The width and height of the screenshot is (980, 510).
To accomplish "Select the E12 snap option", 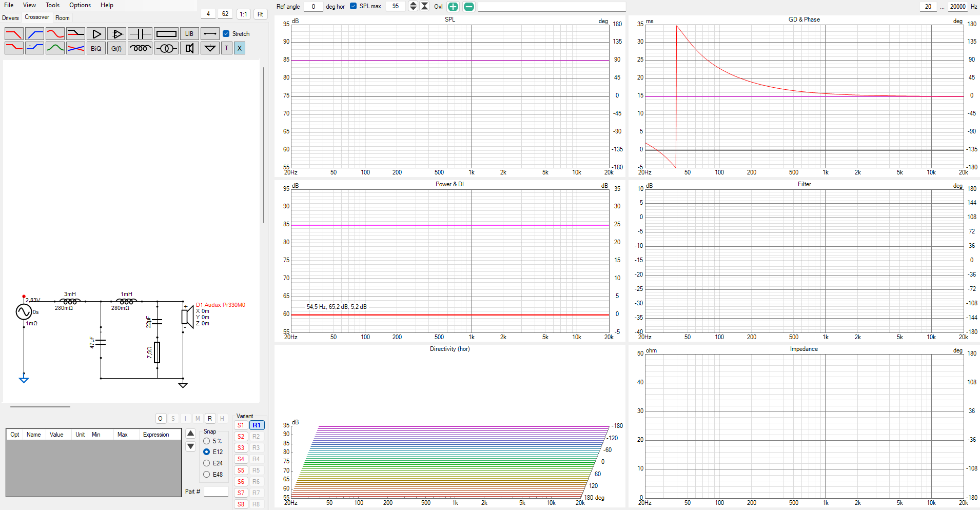I will click(x=206, y=452).
